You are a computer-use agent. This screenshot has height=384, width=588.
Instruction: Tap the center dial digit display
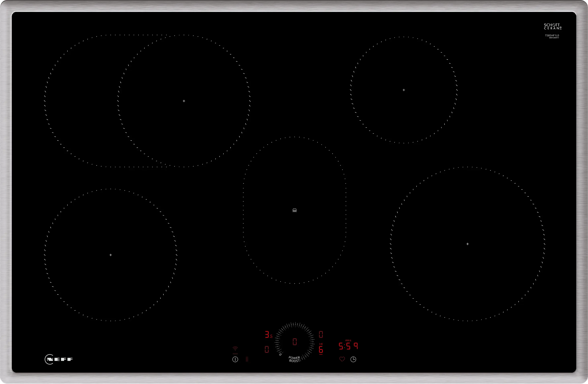tap(295, 342)
